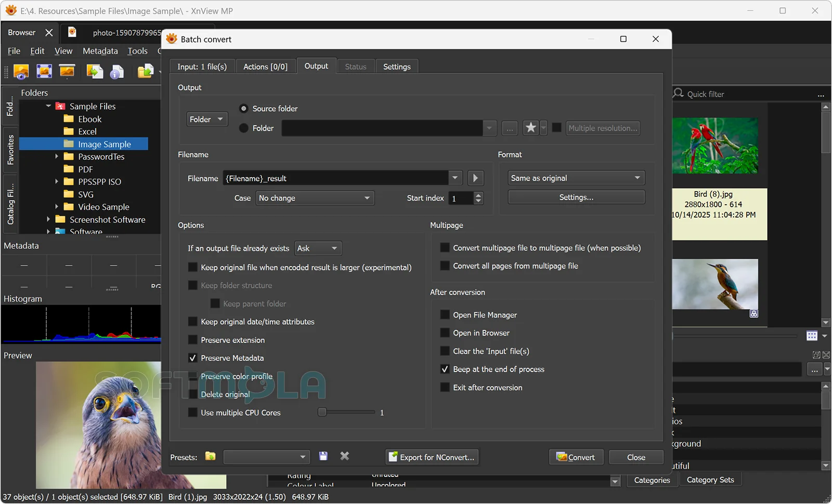Check Clear the 'Input' file(s)
Image resolution: width=832 pixels, height=504 pixels.
(x=445, y=351)
